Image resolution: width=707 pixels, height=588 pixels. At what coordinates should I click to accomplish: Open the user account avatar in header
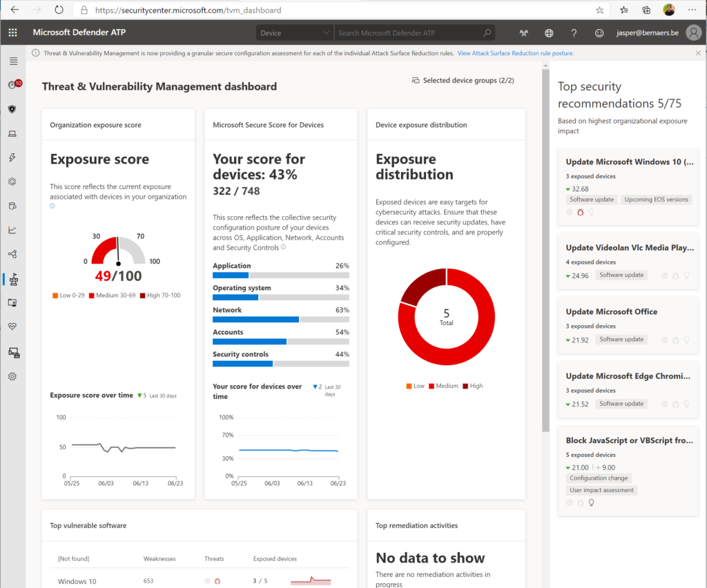tap(693, 32)
